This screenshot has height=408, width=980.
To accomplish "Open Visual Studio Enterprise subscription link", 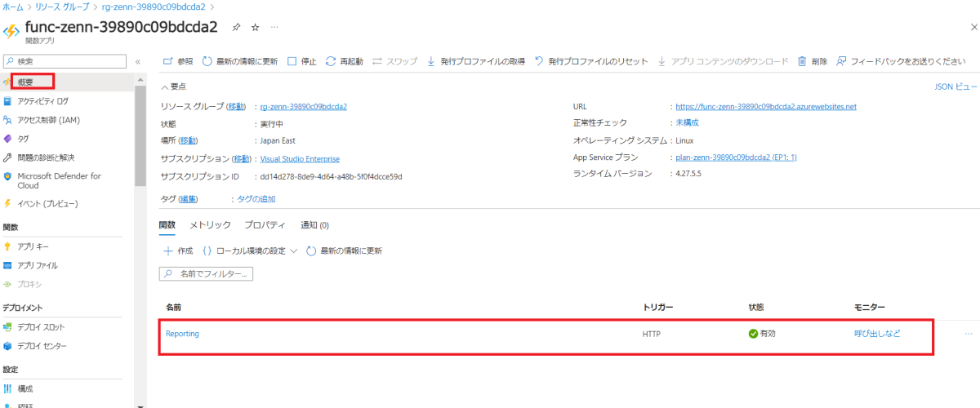I will pos(300,159).
